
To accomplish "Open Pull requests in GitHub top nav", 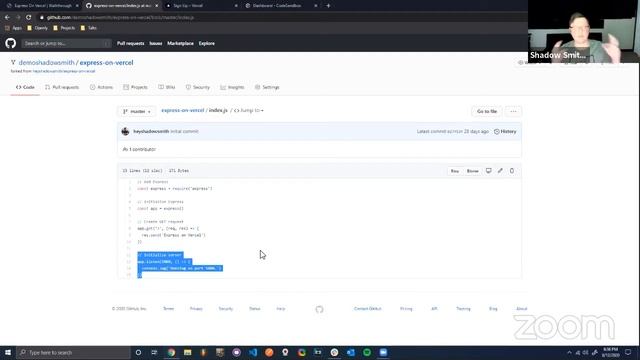I will coord(131,43).
